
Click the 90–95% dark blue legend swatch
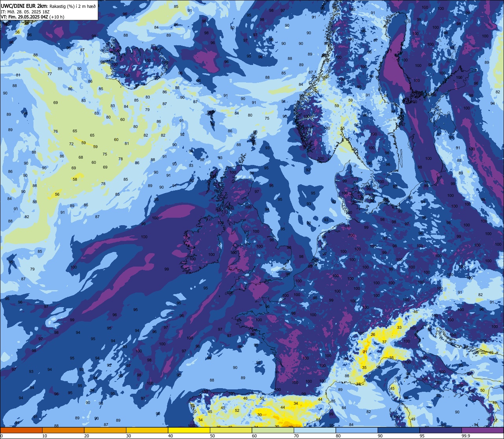click(398, 430)
